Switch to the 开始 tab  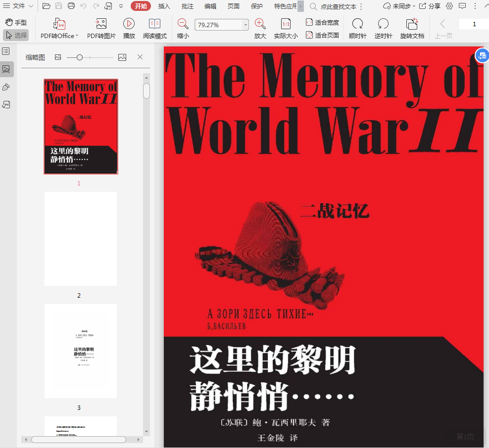coord(141,6)
